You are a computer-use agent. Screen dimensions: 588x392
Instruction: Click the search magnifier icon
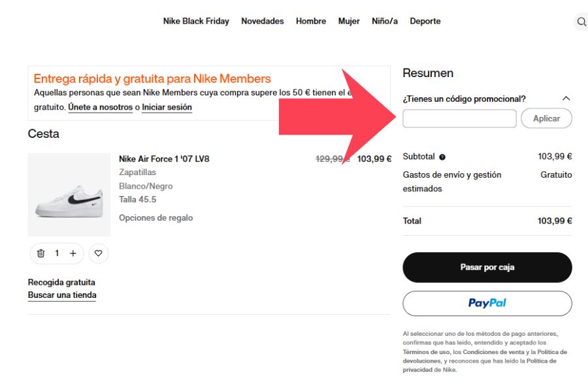click(x=581, y=22)
